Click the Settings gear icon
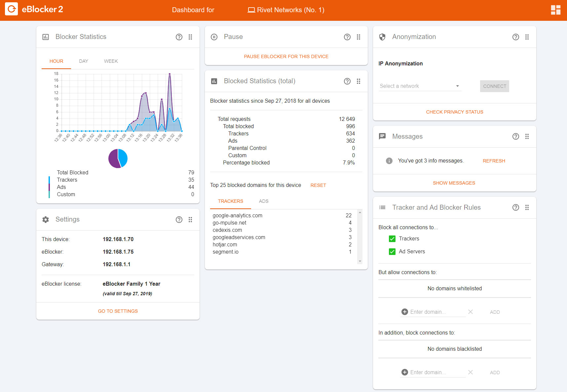 point(46,220)
